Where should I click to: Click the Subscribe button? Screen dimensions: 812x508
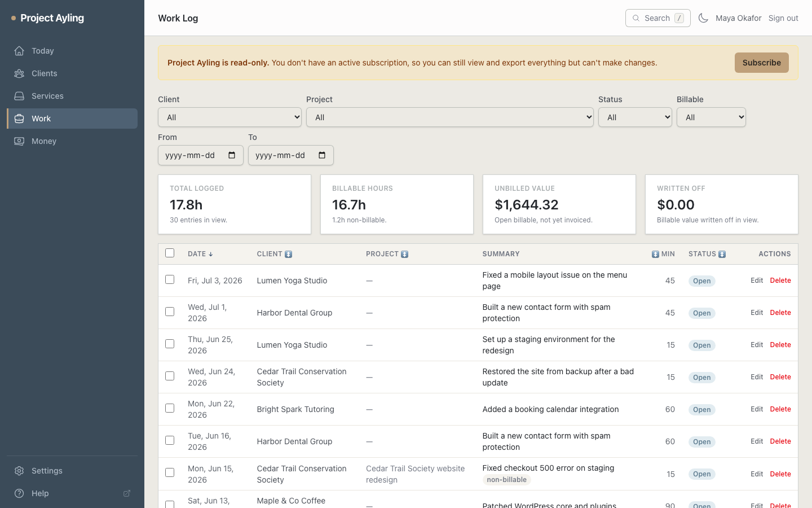pyautogui.click(x=762, y=63)
